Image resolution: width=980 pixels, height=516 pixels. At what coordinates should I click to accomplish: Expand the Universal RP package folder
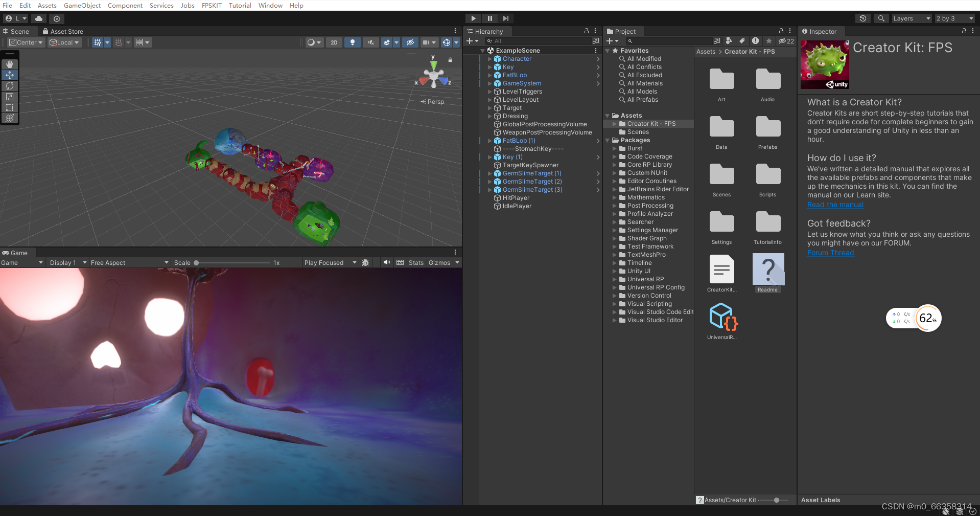pyautogui.click(x=615, y=279)
